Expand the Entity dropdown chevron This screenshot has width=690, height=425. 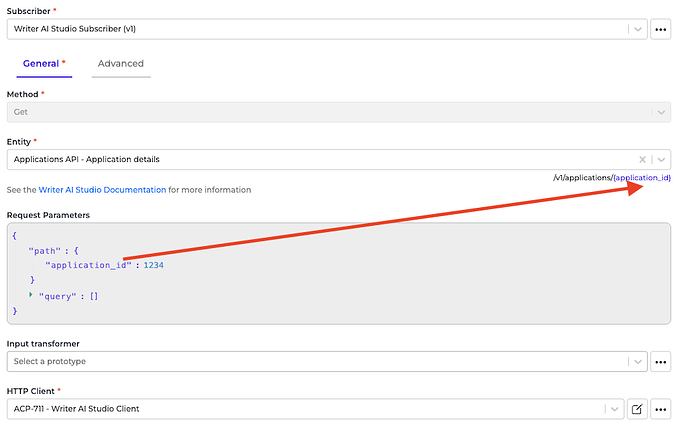tap(661, 160)
